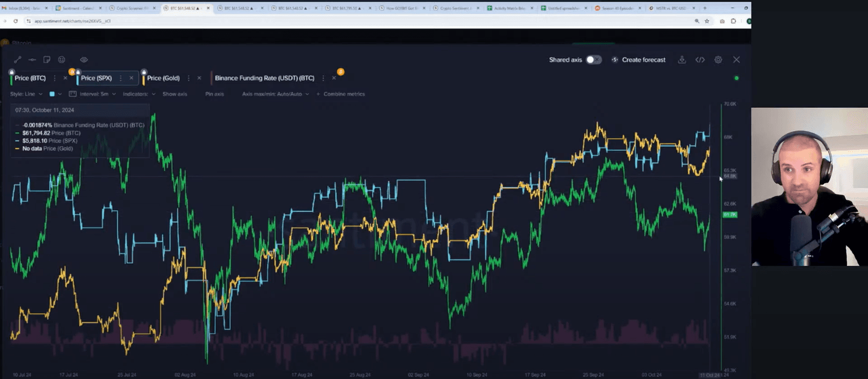Click the Create forecast button
868x379 pixels.
[x=639, y=60]
